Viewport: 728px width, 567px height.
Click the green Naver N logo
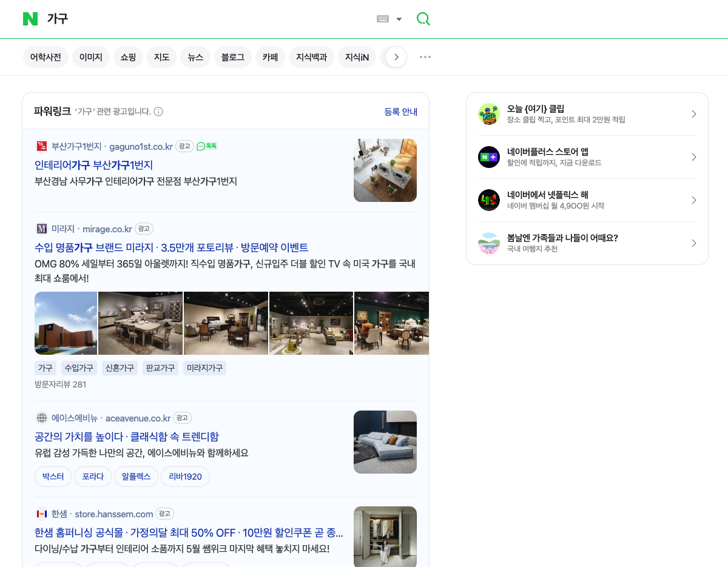pos(30,19)
